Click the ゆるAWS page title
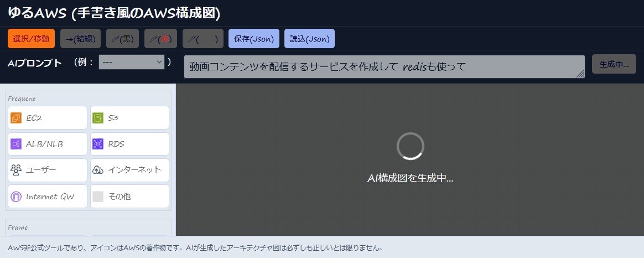 (x=114, y=13)
